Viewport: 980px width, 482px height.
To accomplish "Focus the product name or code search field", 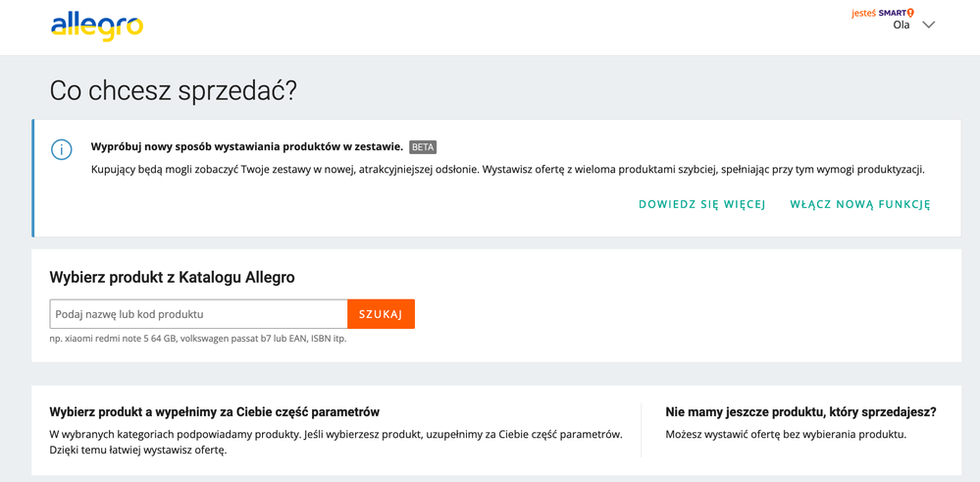I will pyautogui.click(x=198, y=314).
